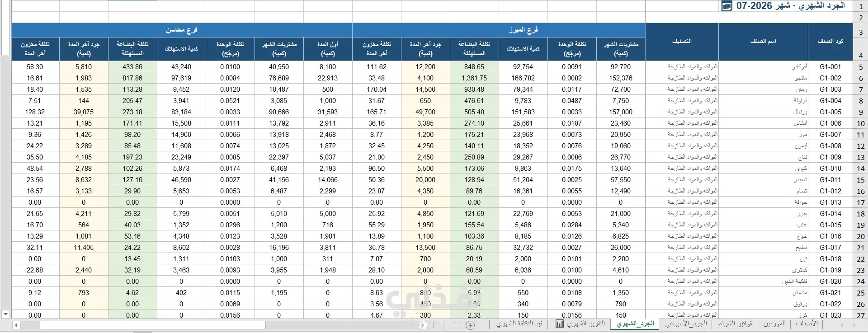The height and width of the screenshot is (333, 868).
Task: Click the vertical scrollbar down arrow
Action: pos(5,314)
